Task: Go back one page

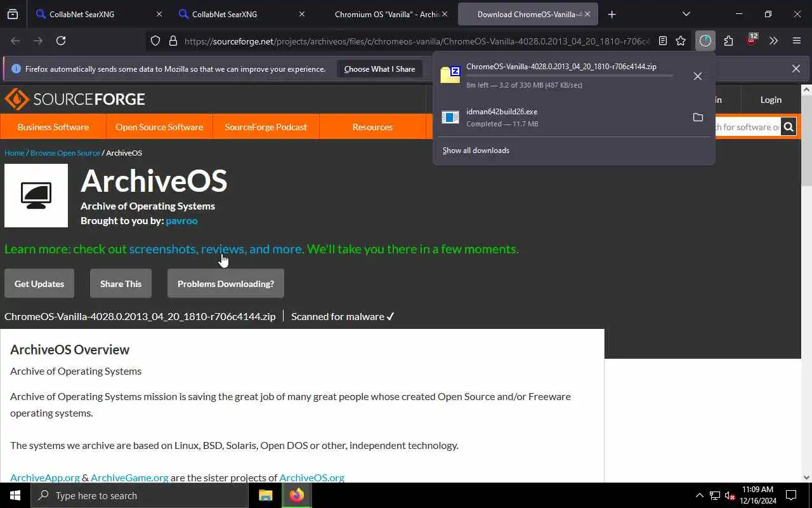Action: pyautogui.click(x=15, y=41)
